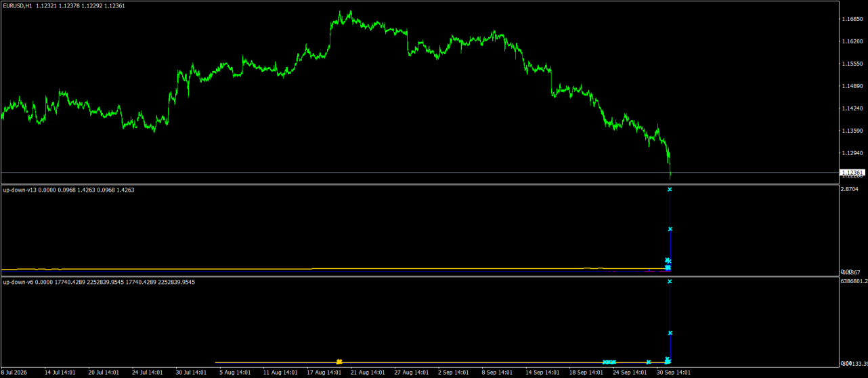Click the topmost cyan cross in up-down-v13

tap(670, 190)
